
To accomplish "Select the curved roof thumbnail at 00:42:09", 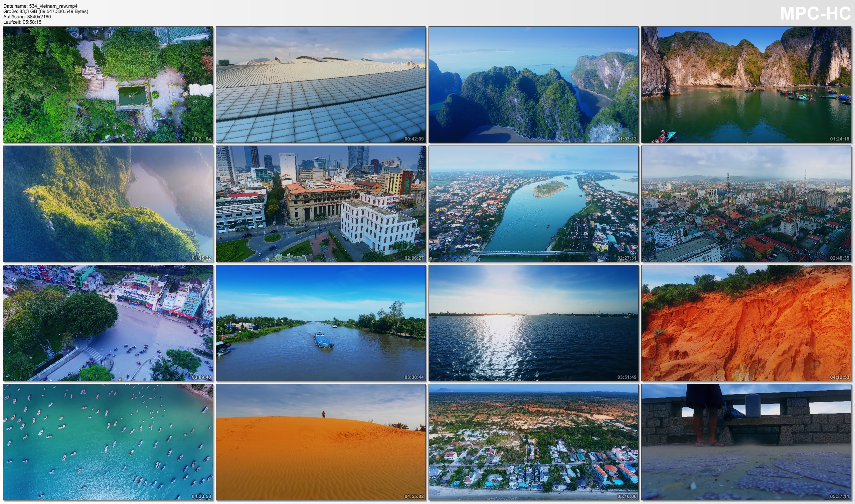I will [x=321, y=84].
